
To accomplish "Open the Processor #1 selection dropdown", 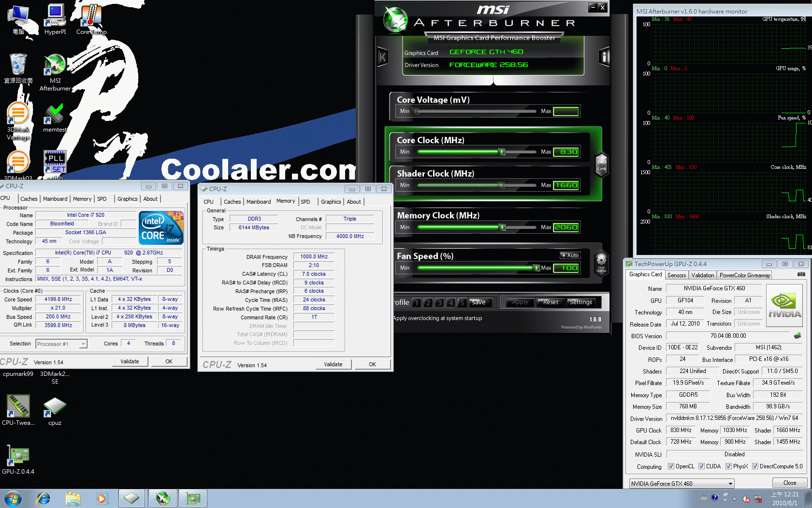I will coord(83,344).
